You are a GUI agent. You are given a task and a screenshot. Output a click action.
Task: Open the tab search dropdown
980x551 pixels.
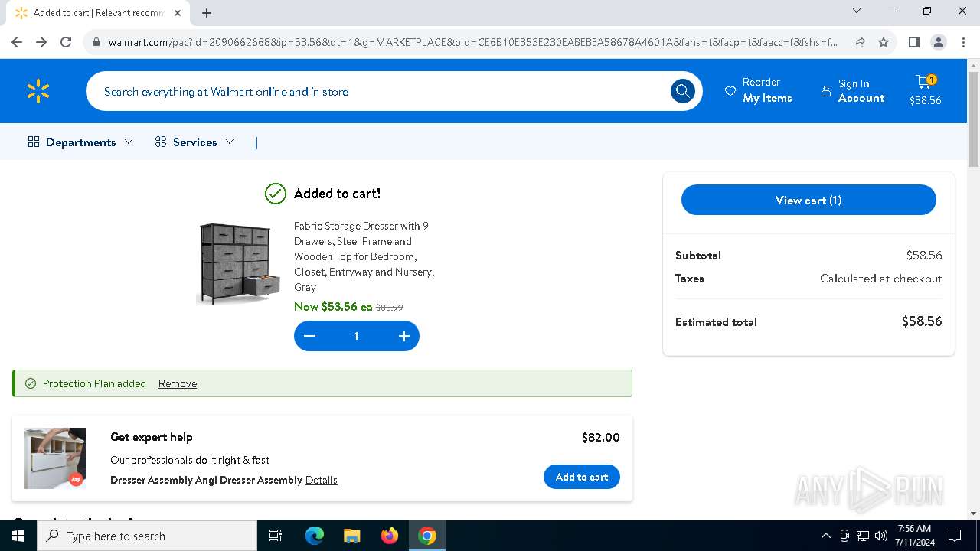[x=857, y=11]
